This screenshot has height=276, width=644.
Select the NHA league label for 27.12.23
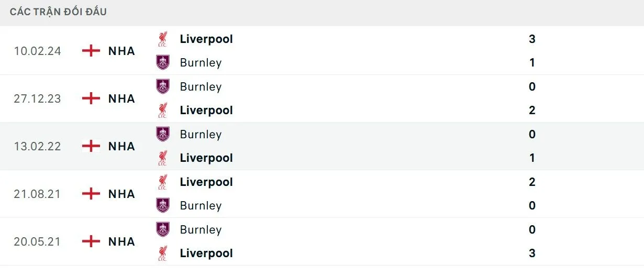[121, 98]
